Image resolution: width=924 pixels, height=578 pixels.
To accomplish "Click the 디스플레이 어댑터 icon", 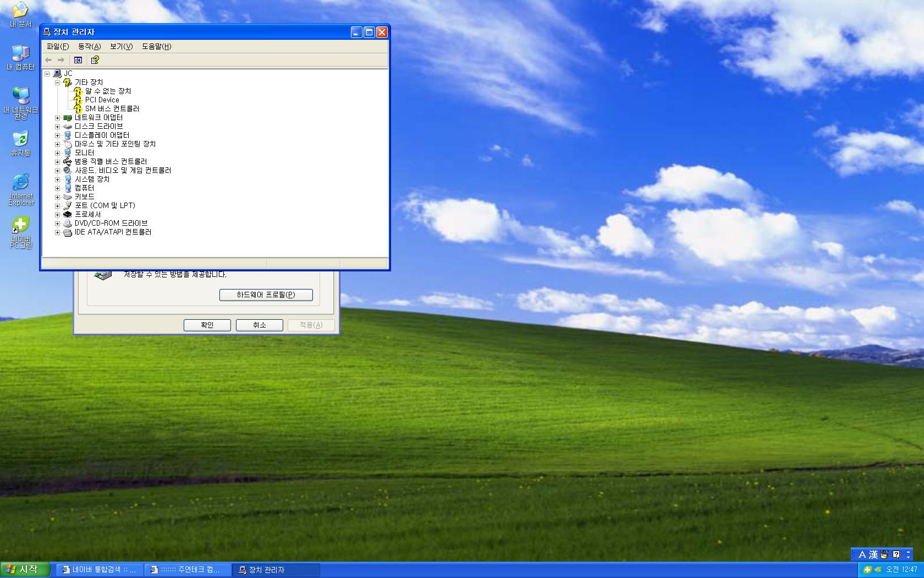I will pyautogui.click(x=68, y=135).
